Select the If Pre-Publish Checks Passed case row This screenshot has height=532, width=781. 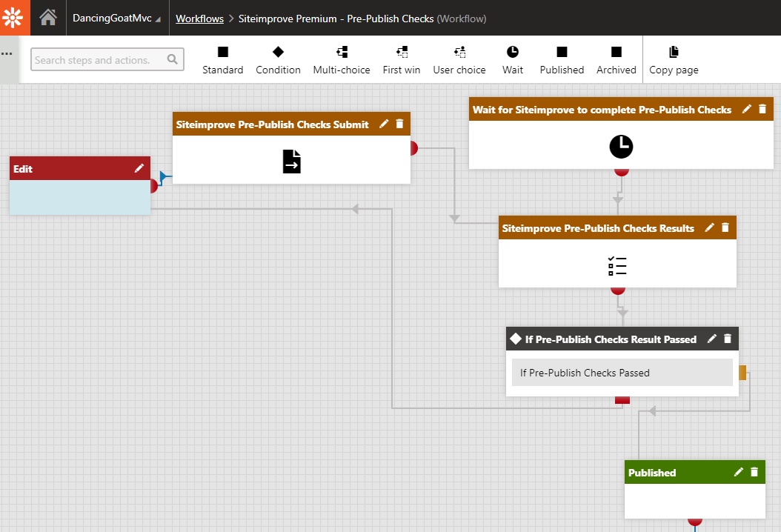622,373
